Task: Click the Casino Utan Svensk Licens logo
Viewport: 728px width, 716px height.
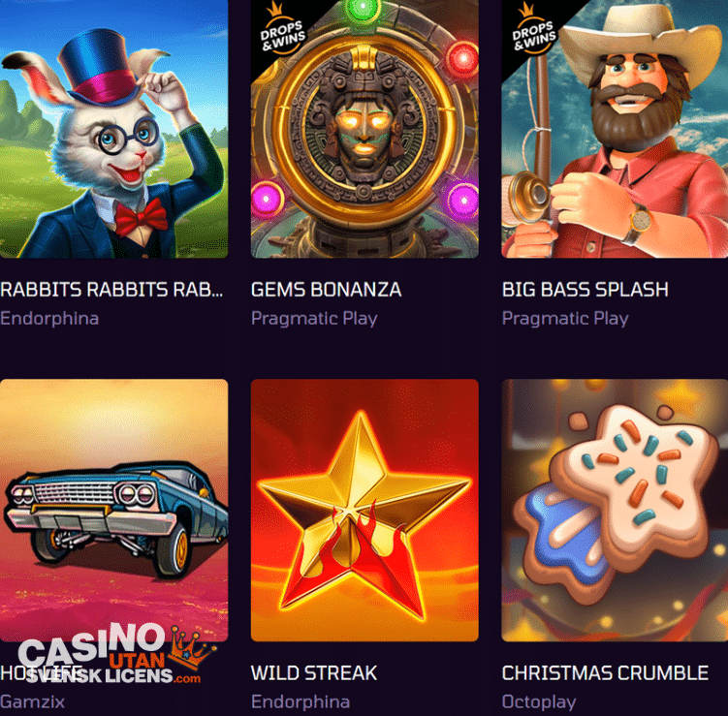Action: [x=116, y=654]
